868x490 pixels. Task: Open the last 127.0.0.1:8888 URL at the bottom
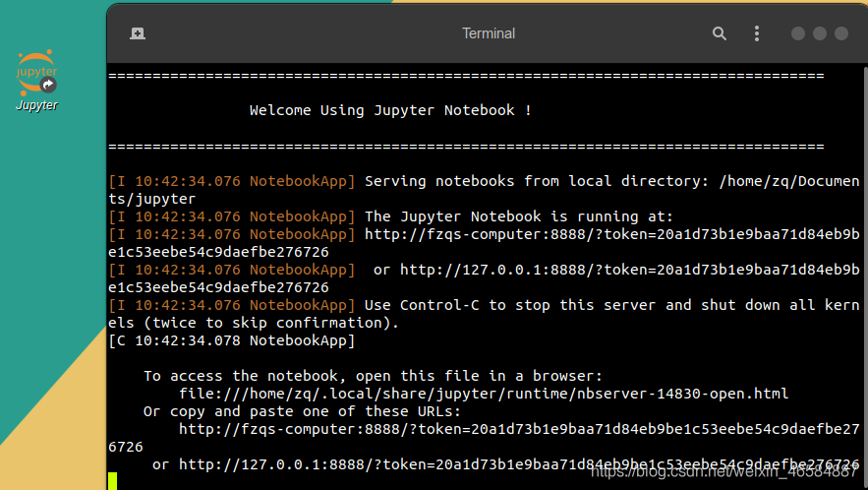click(x=519, y=464)
